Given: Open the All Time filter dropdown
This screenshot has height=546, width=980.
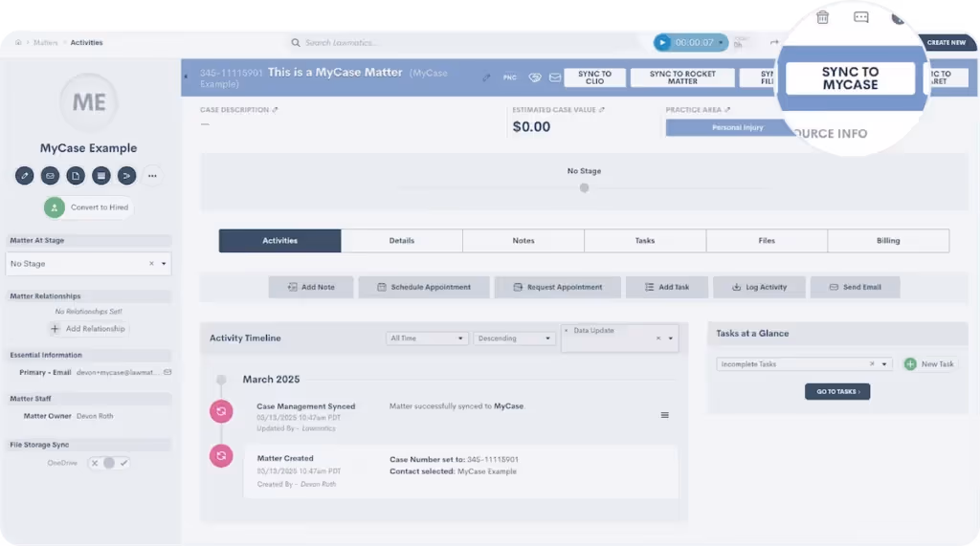Looking at the screenshot, I should (x=427, y=339).
